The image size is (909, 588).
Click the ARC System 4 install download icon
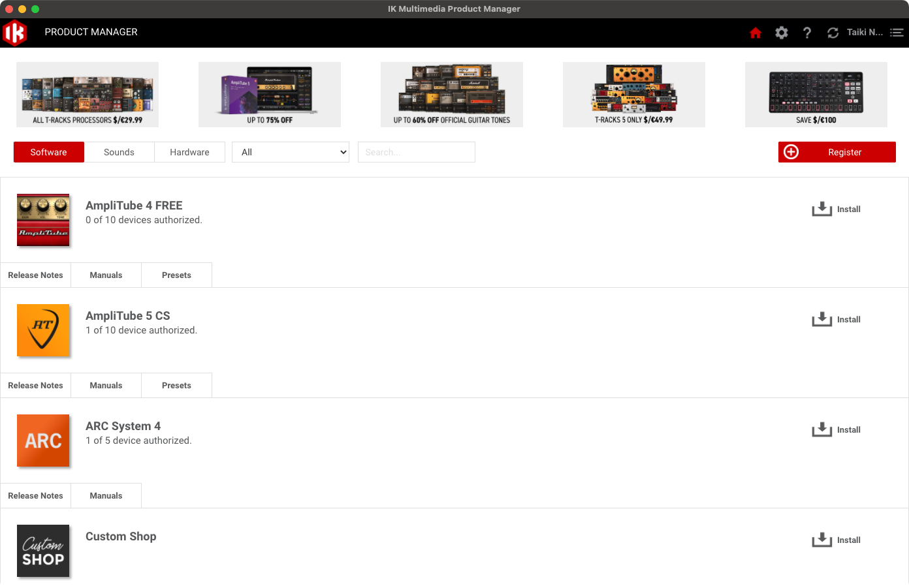pyautogui.click(x=822, y=429)
